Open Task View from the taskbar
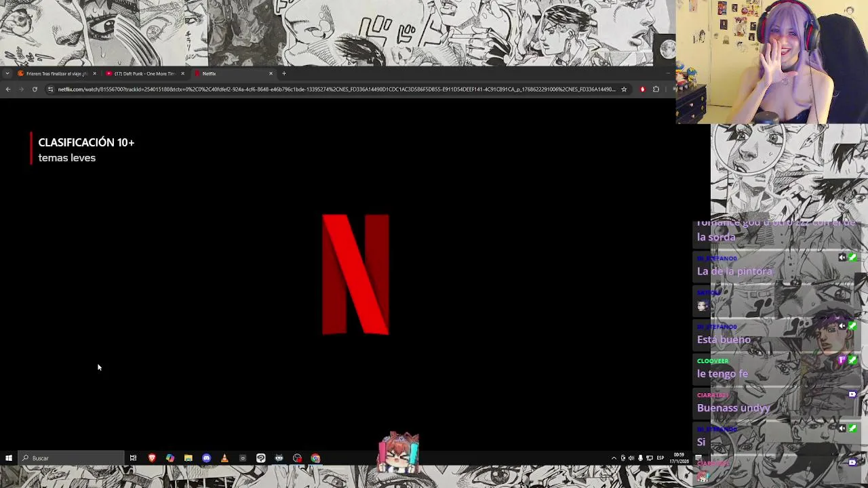Viewport: 868px width, 488px height. (133, 458)
